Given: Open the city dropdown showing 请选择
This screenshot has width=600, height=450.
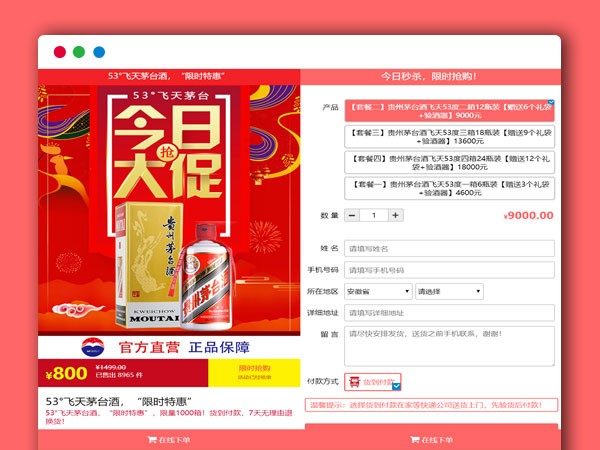Looking at the screenshot, I should point(442,291).
